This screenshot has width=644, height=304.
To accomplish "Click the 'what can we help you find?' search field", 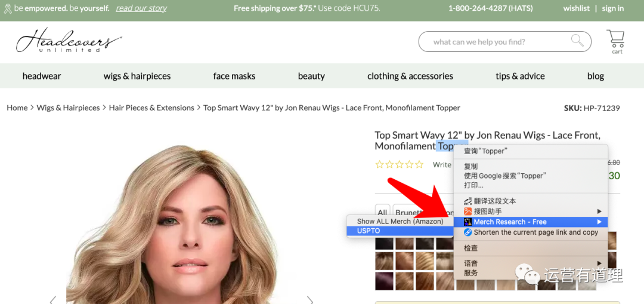I will click(495, 42).
